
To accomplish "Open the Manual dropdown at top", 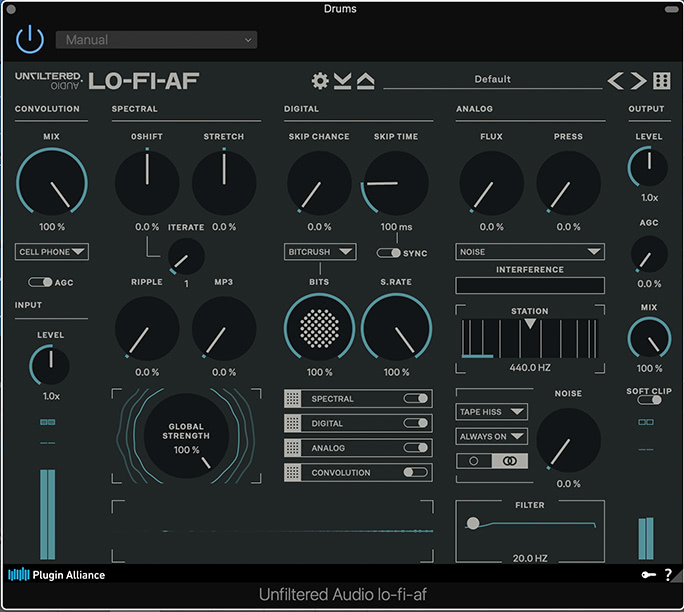I will click(156, 40).
